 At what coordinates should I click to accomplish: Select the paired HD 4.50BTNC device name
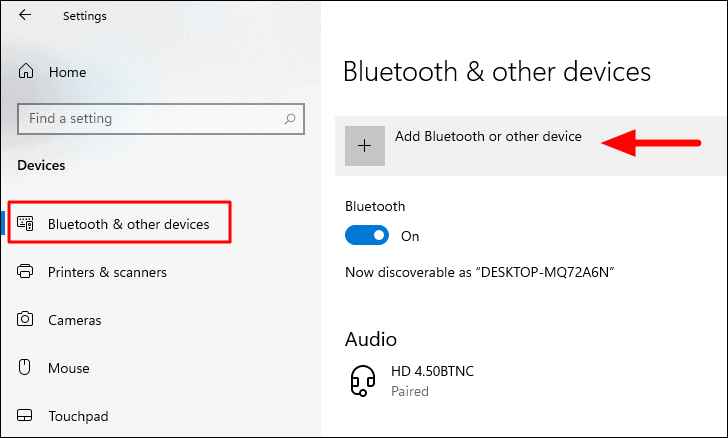pyautogui.click(x=432, y=371)
